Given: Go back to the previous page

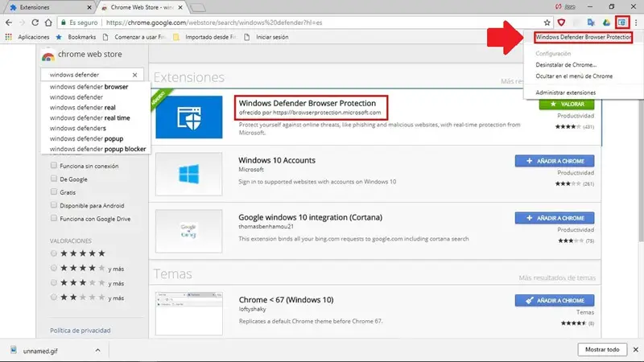Looking at the screenshot, I should click(x=9, y=23).
